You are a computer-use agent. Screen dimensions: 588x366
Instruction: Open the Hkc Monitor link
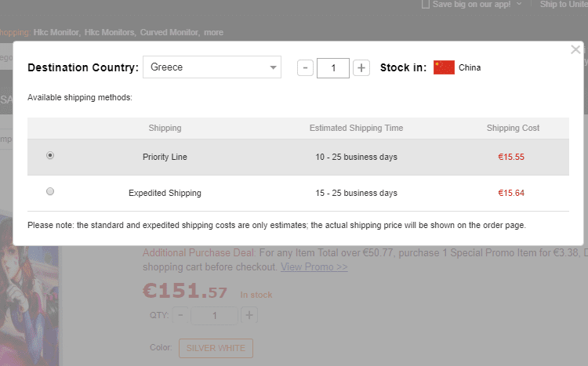(56, 33)
